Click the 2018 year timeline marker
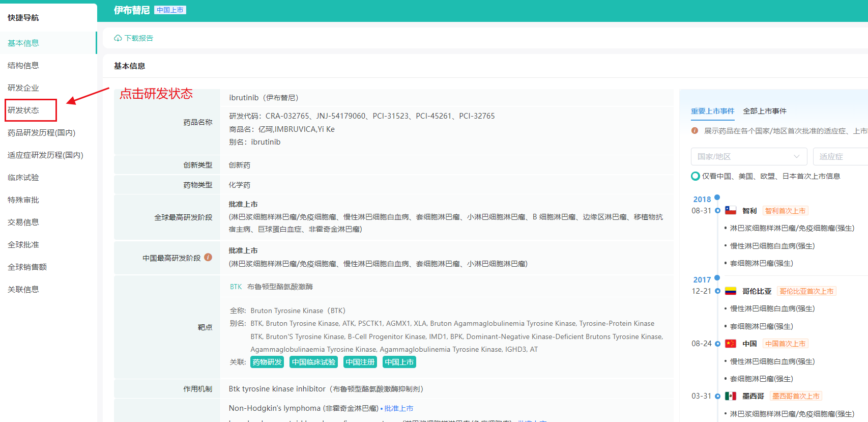The width and height of the screenshot is (868, 422). pyautogui.click(x=717, y=197)
